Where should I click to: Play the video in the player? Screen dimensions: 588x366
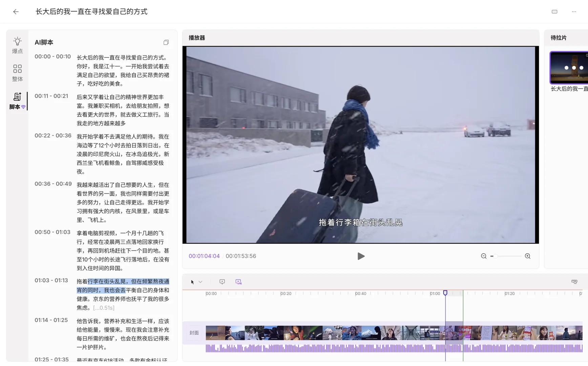pos(361,256)
